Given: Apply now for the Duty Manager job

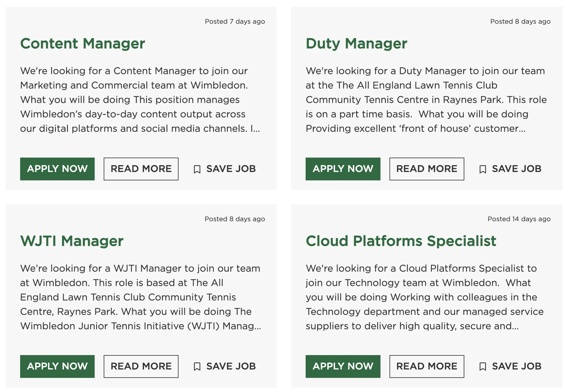Looking at the screenshot, I should pos(343,169).
